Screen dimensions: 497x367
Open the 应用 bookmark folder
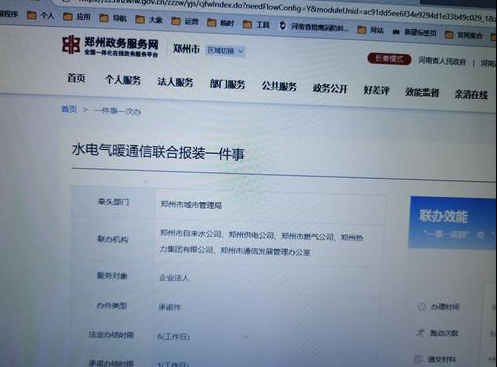[x=77, y=17]
